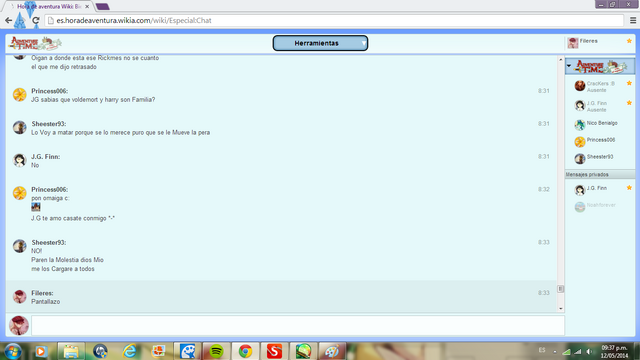
Task: Select J.G. Finn Ausente in the user list
Action: pos(600,106)
